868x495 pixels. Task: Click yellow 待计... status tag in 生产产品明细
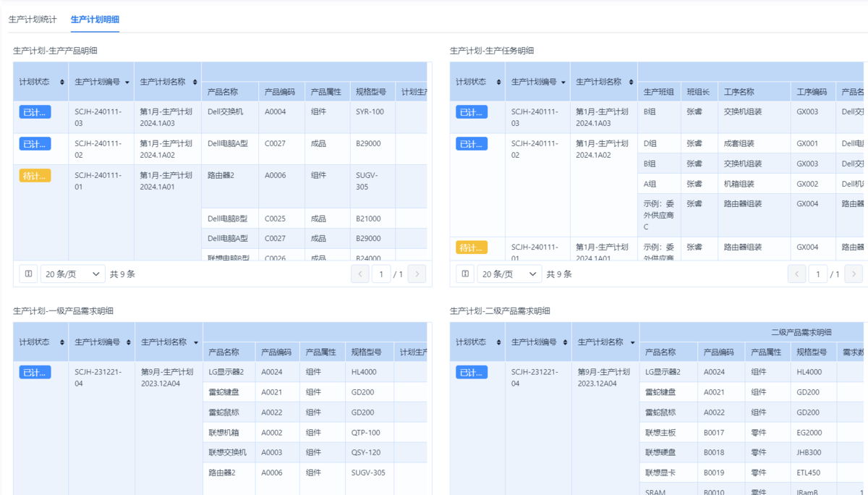coord(35,175)
